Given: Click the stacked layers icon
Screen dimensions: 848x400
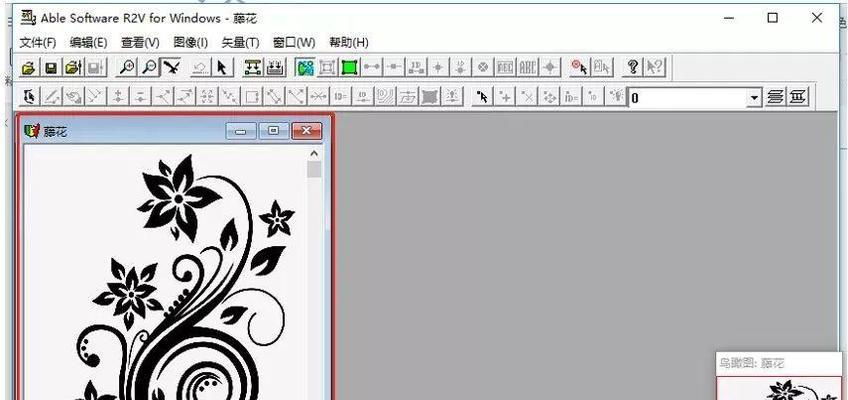Looking at the screenshot, I should [775, 97].
